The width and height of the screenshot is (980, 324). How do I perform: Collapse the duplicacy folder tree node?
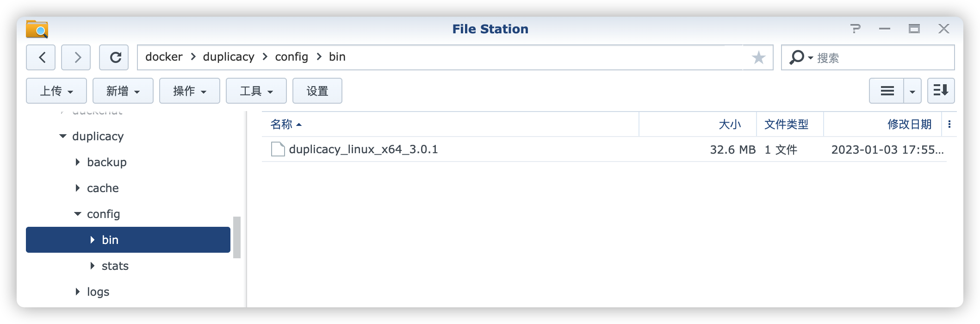(63, 136)
